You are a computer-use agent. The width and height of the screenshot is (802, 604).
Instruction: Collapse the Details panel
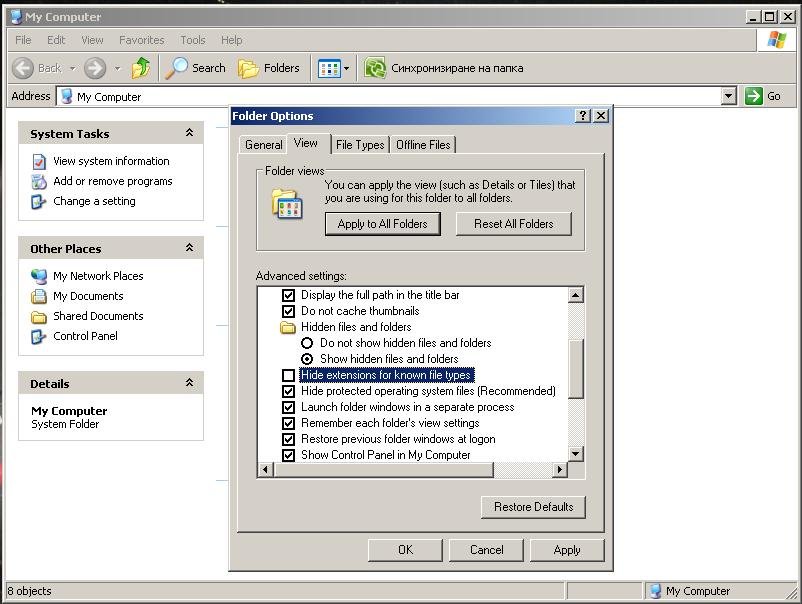point(189,383)
